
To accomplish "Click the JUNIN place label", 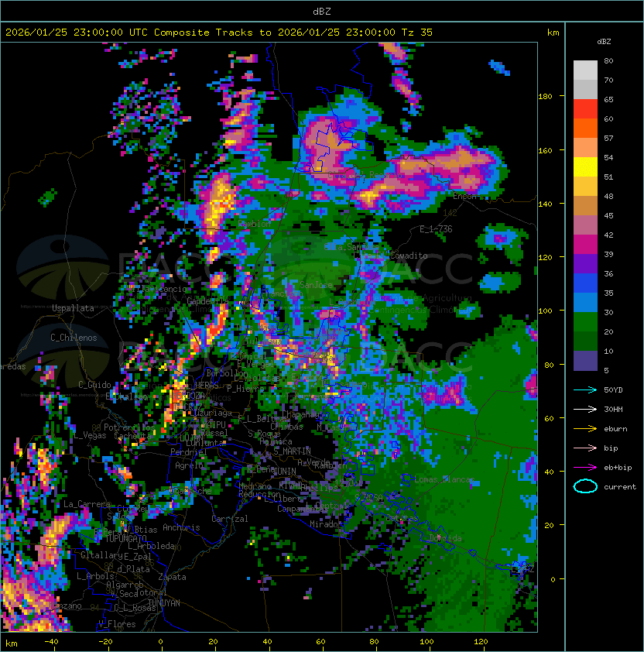I will [x=285, y=471].
